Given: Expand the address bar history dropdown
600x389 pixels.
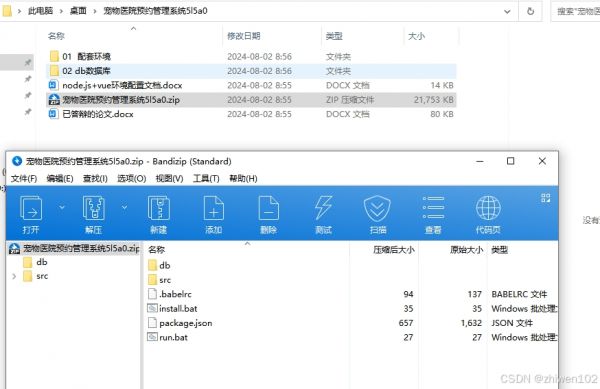Looking at the screenshot, I should pyautogui.click(x=507, y=11).
